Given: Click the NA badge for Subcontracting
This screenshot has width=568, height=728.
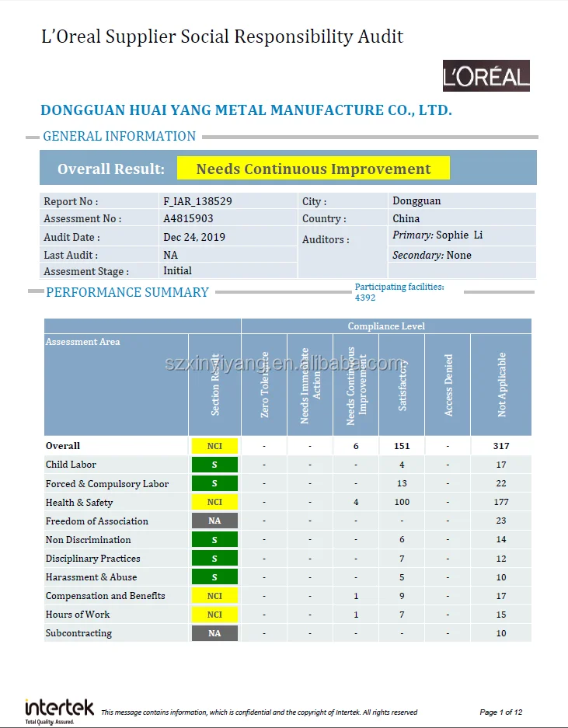Looking at the screenshot, I should pyautogui.click(x=214, y=632).
